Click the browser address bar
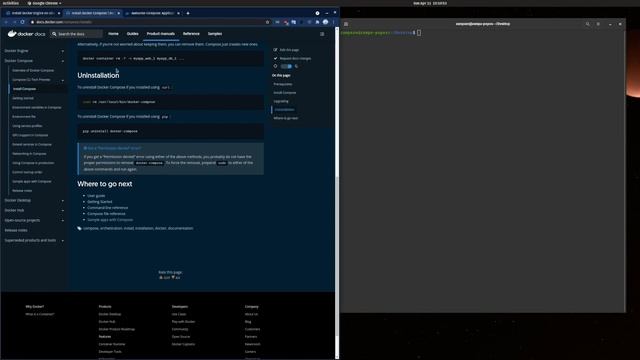The height and width of the screenshot is (360, 640). point(149,22)
